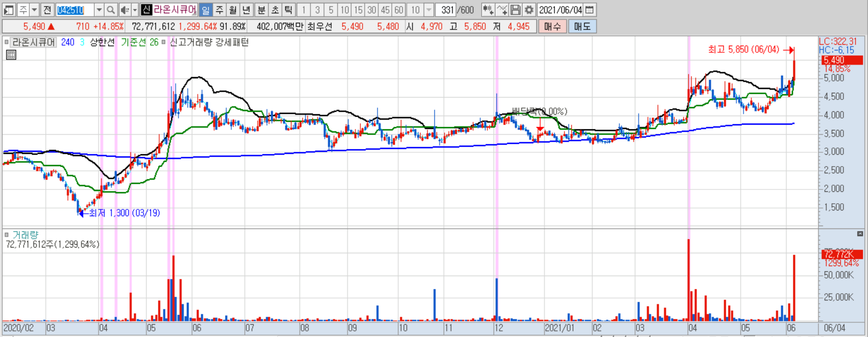Click the stock search magnifier icon
Image resolution: width=868 pixels, height=337 pixels.
click(111, 10)
